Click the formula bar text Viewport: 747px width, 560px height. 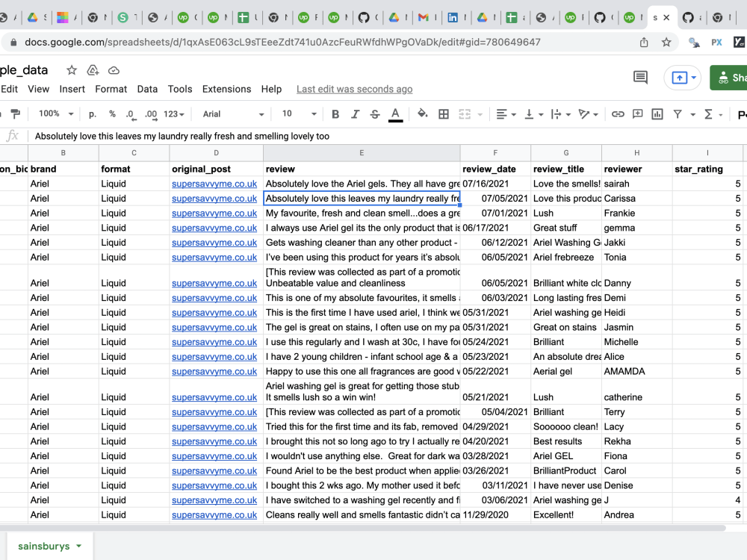click(182, 136)
